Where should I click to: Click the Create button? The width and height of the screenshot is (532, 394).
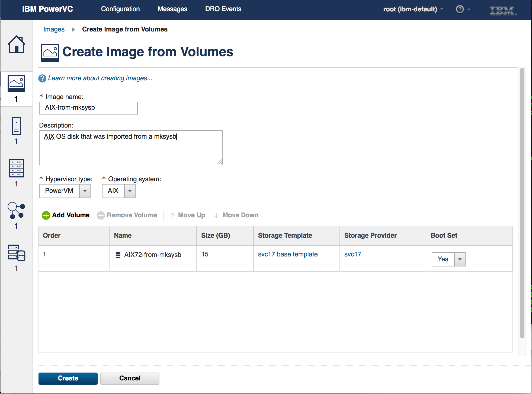click(68, 379)
